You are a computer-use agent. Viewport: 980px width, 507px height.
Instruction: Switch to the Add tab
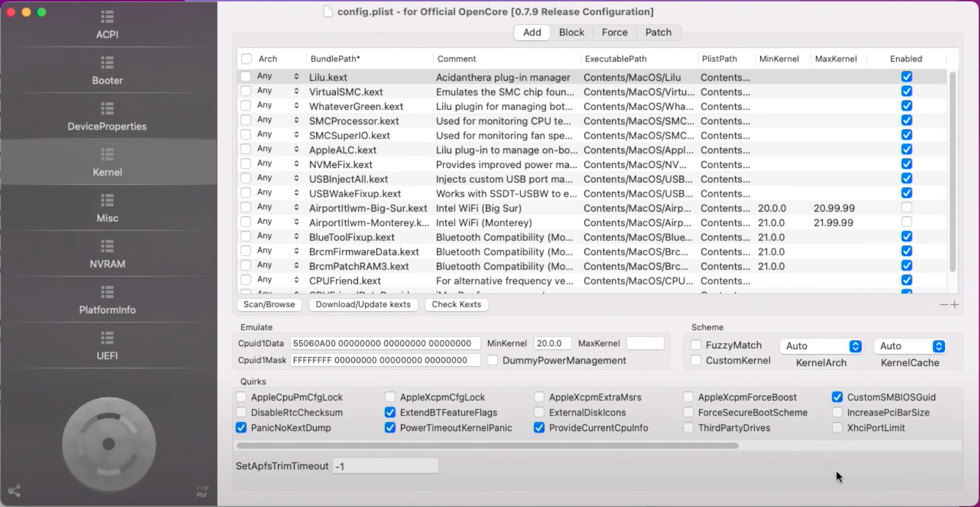click(532, 32)
